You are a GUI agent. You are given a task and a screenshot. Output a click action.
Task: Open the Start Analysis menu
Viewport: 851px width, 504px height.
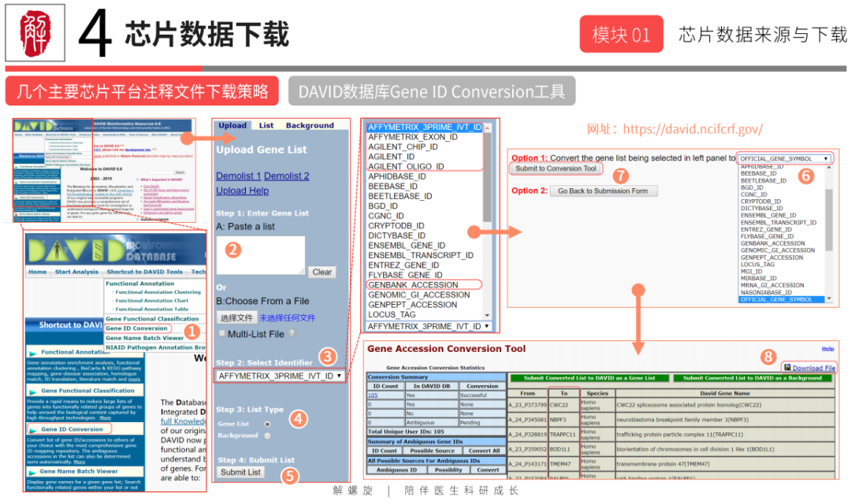click(x=76, y=272)
